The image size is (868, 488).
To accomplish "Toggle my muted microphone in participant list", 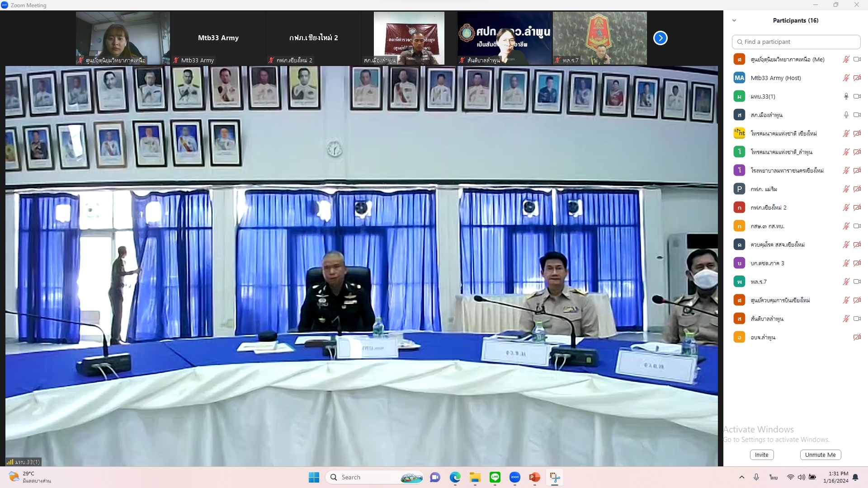I will point(846,59).
